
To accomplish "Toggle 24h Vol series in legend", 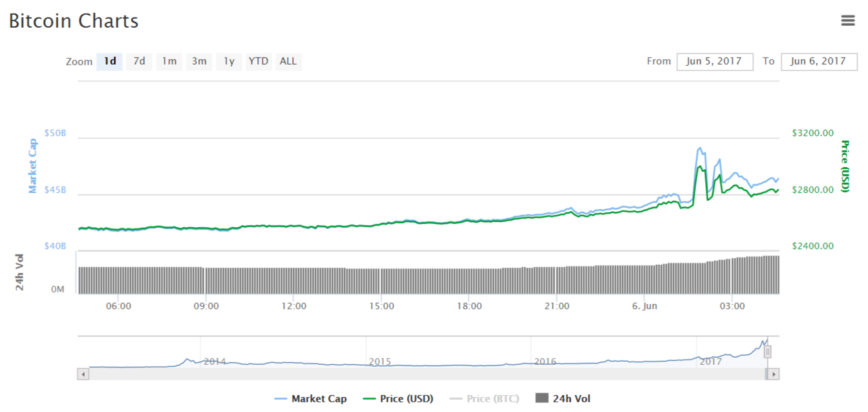I will click(x=563, y=399).
